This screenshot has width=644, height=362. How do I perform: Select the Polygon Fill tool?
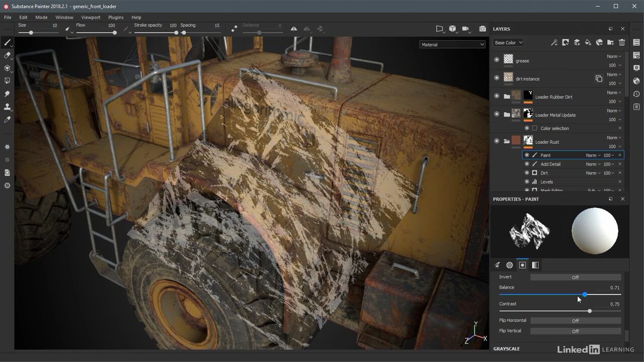(x=7, y=80)
